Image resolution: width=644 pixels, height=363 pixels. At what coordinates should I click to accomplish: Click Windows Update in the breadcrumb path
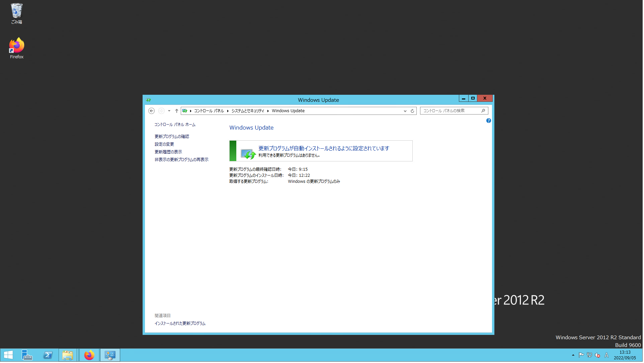pyautogui.click(x=289, y=111)
